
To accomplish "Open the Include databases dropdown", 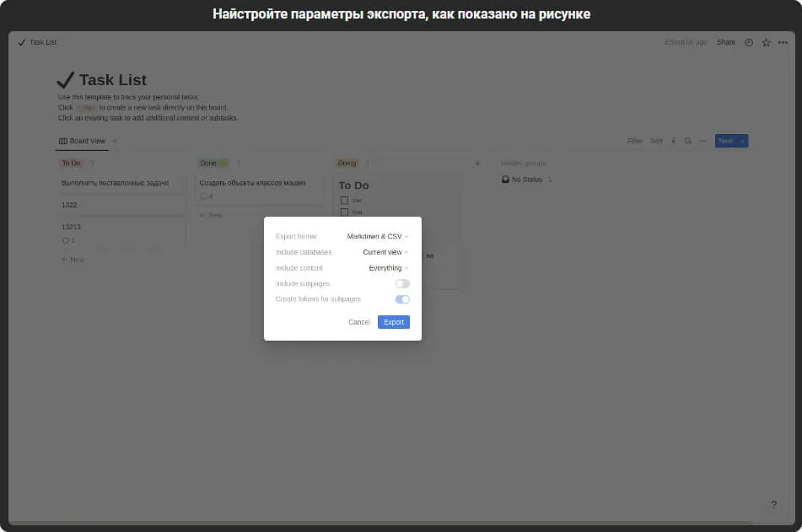I will tap(386, 252).
